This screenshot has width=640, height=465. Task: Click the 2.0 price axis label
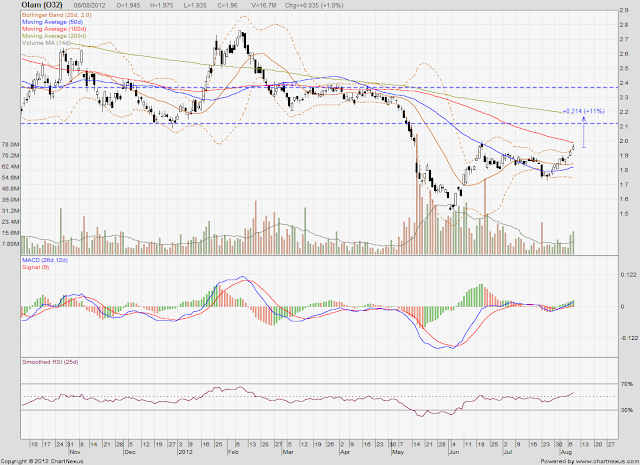623,141
